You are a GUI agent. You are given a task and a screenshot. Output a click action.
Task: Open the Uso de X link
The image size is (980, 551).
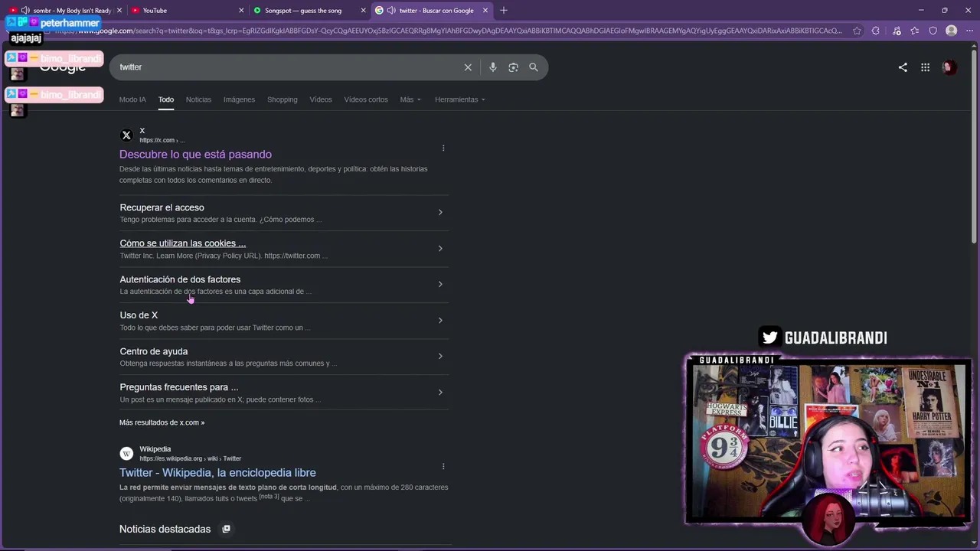[139, 315]
